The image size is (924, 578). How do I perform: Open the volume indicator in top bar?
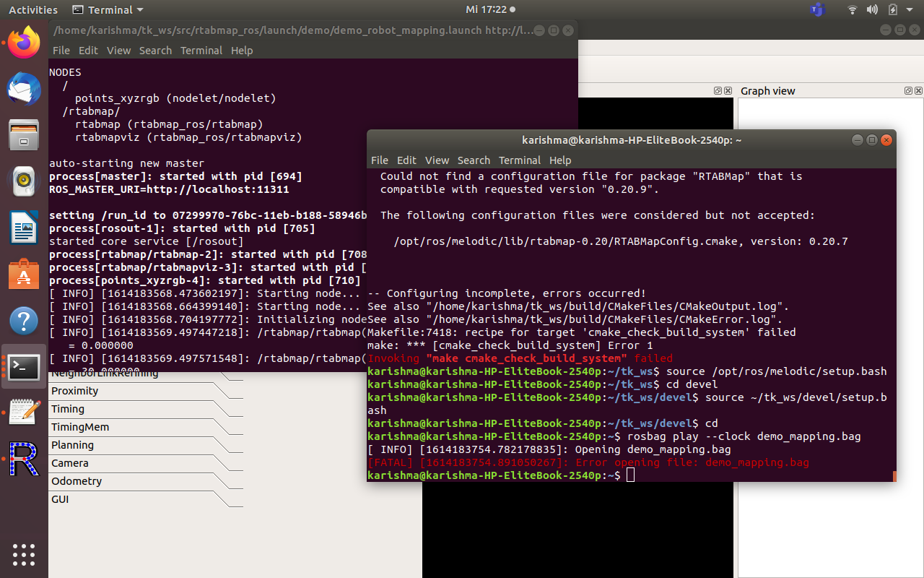point(872,10)
